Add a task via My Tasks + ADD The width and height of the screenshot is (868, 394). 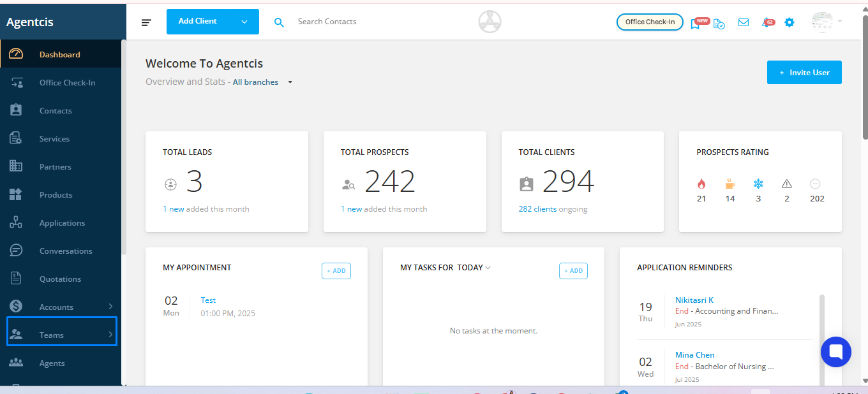[573, 271]
